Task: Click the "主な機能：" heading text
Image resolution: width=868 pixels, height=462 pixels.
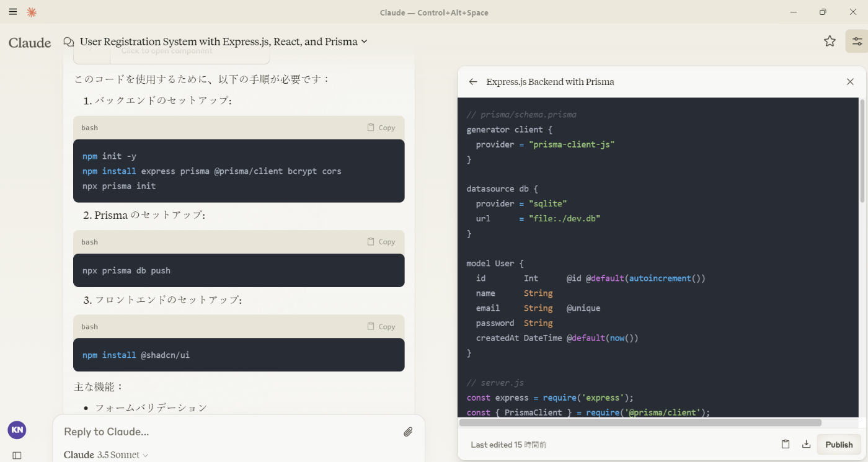Action: pos(99,386)
